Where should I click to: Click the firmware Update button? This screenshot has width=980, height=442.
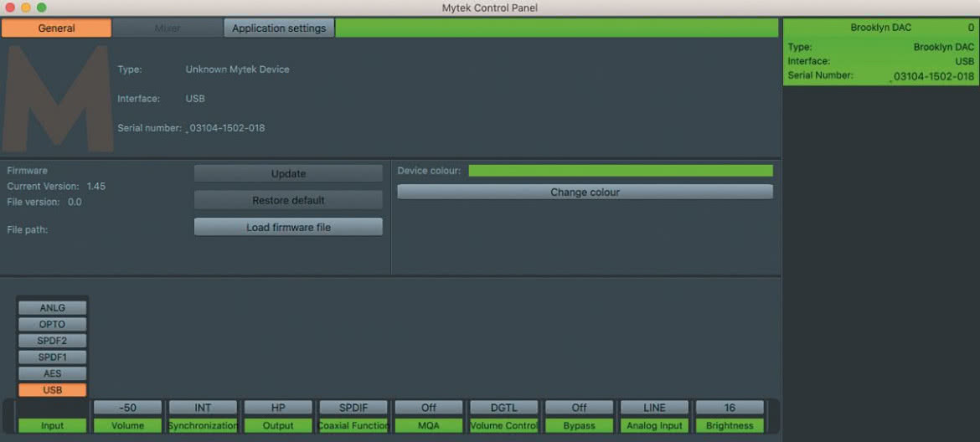pos(288,173)
